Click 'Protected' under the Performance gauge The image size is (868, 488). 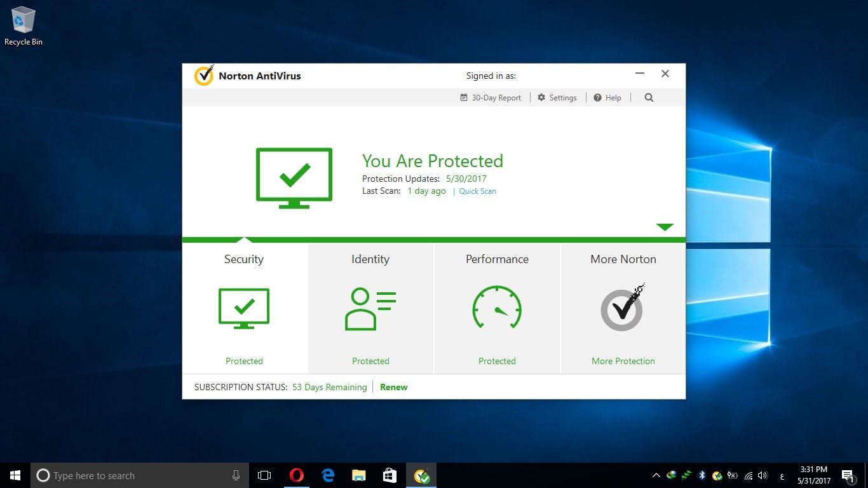[x=497, y=361]
